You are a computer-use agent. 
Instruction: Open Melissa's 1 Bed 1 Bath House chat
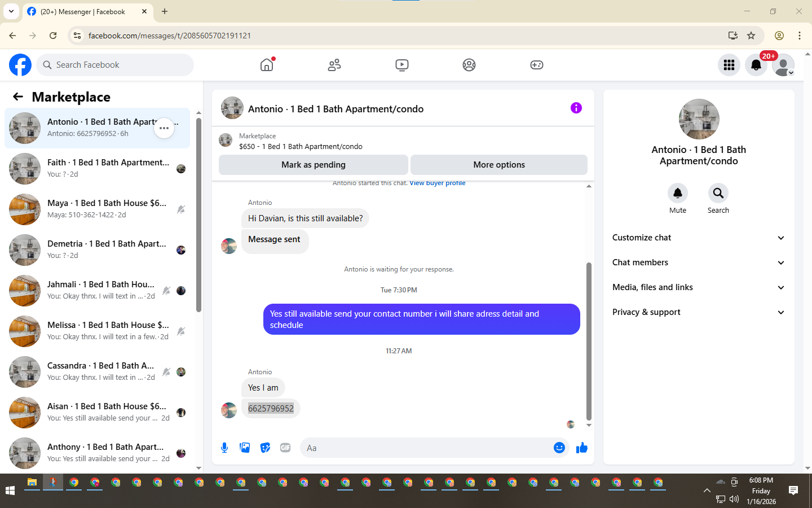[x=97, y=331]
